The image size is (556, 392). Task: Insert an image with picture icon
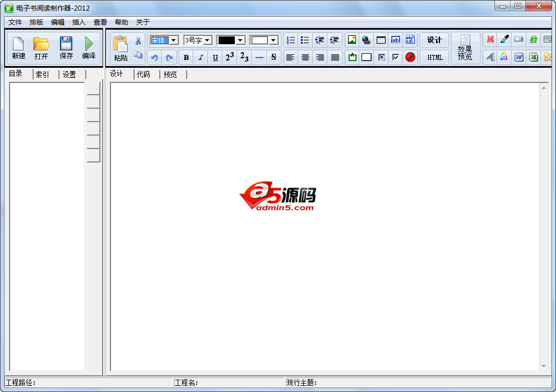(x=352, y=40)
